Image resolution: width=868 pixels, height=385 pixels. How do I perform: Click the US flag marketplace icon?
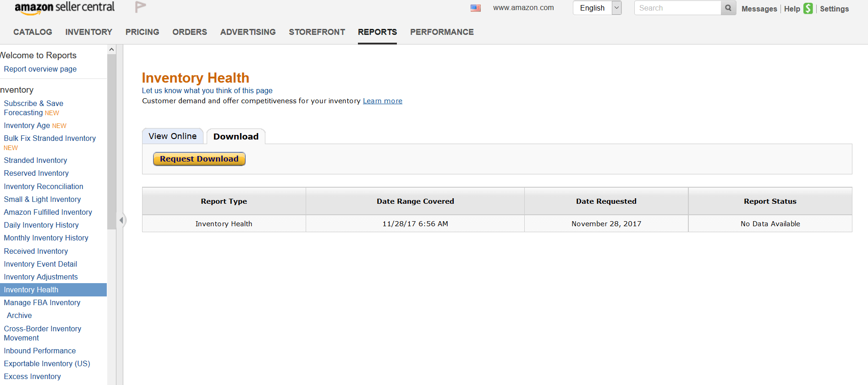[x=476, y=8]
